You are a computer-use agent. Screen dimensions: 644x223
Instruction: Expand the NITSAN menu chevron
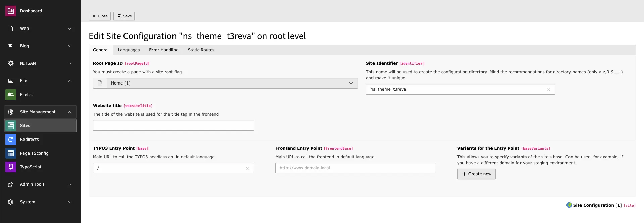pyautogui.click(x=70, y=63)
